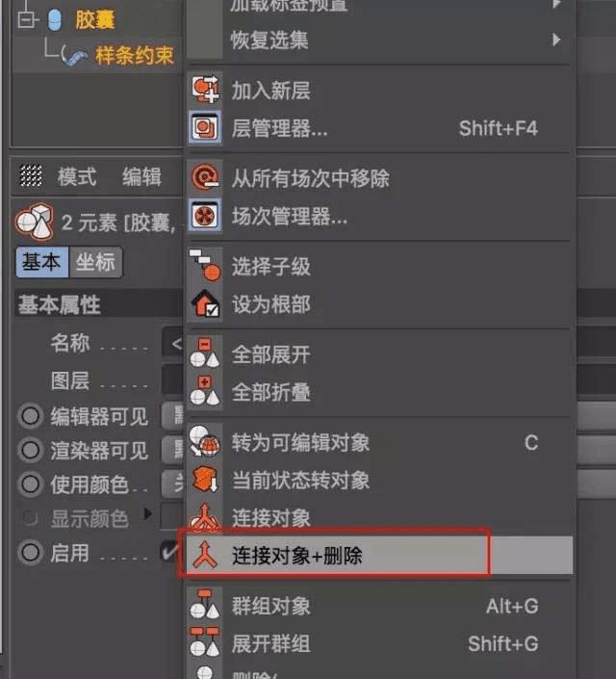Select 全部折叠 in the context menu
This screenshot has width=616, height=679.
pos(270,392)
